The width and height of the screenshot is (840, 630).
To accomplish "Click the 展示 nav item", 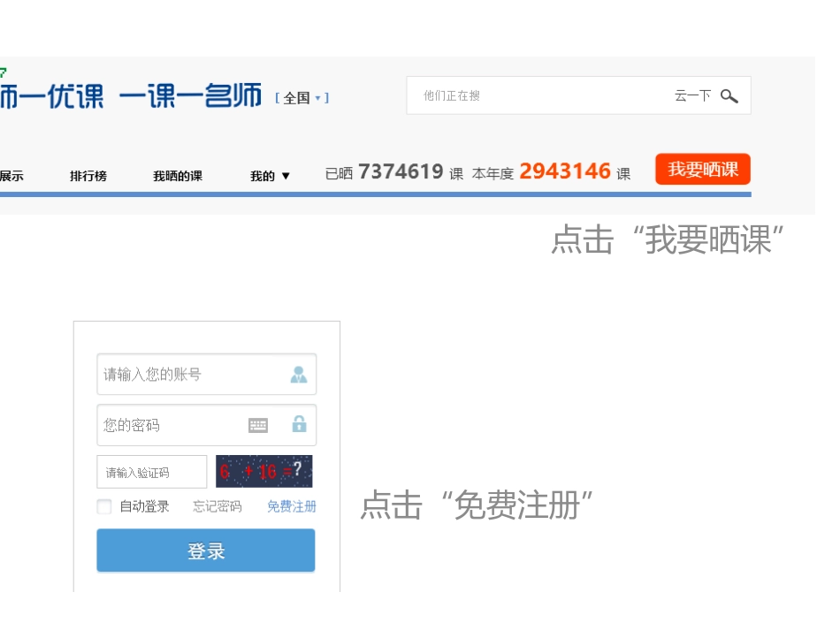I will point(11,176).
